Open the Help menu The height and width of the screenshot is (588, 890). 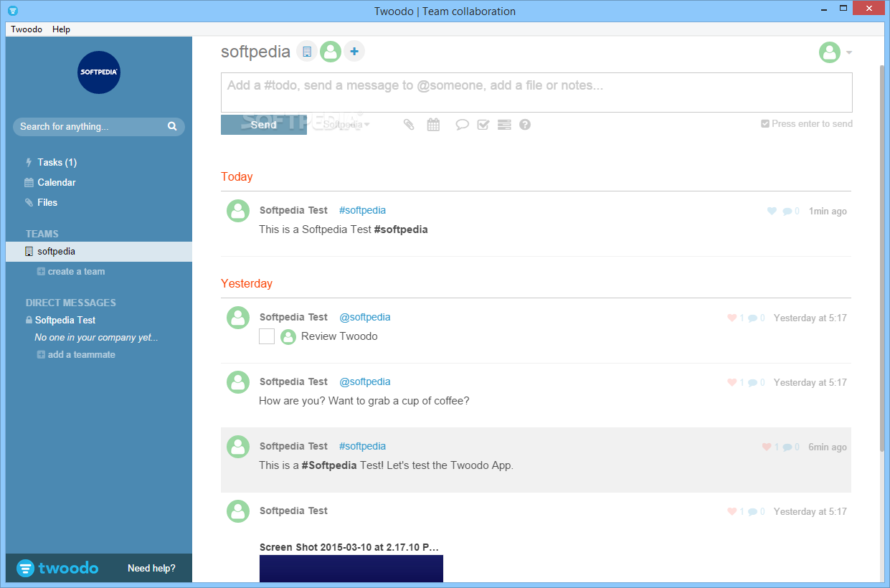(x=62, y=29)
